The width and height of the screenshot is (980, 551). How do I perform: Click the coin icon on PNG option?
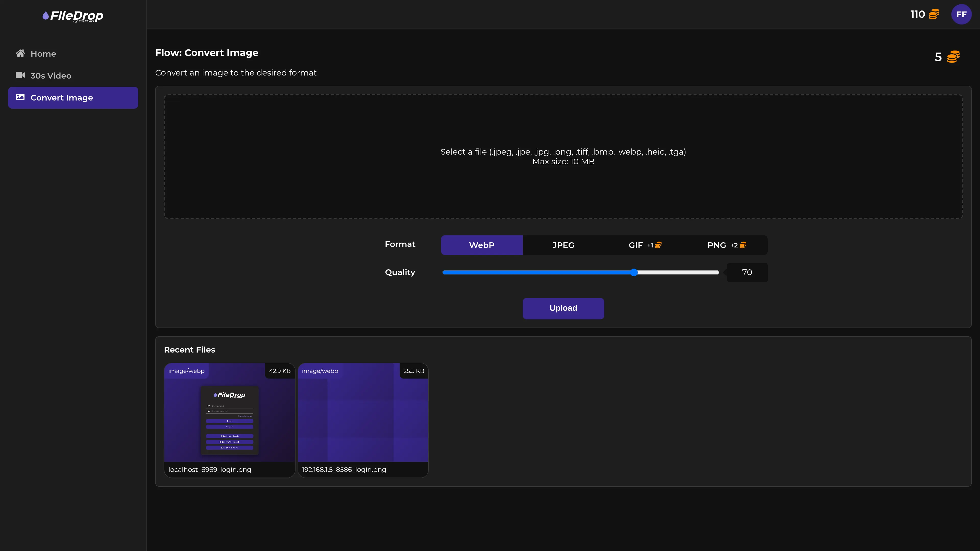pos(743,245)
